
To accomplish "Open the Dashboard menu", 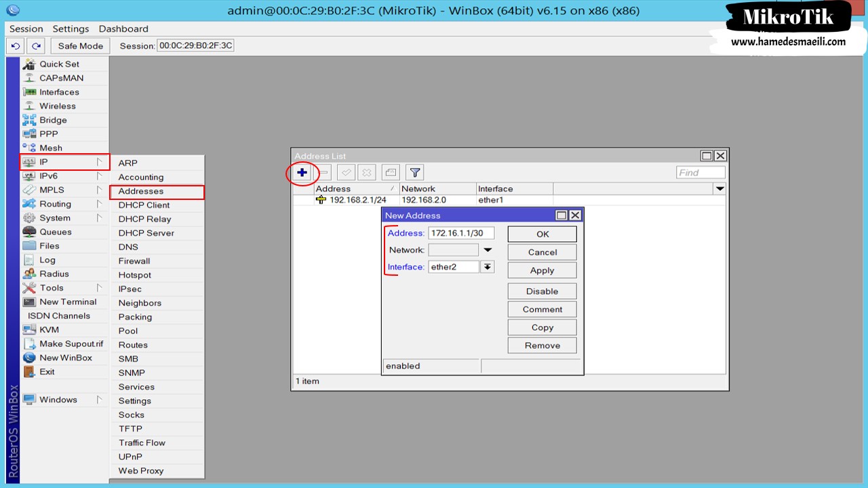I will coord(123,28).
